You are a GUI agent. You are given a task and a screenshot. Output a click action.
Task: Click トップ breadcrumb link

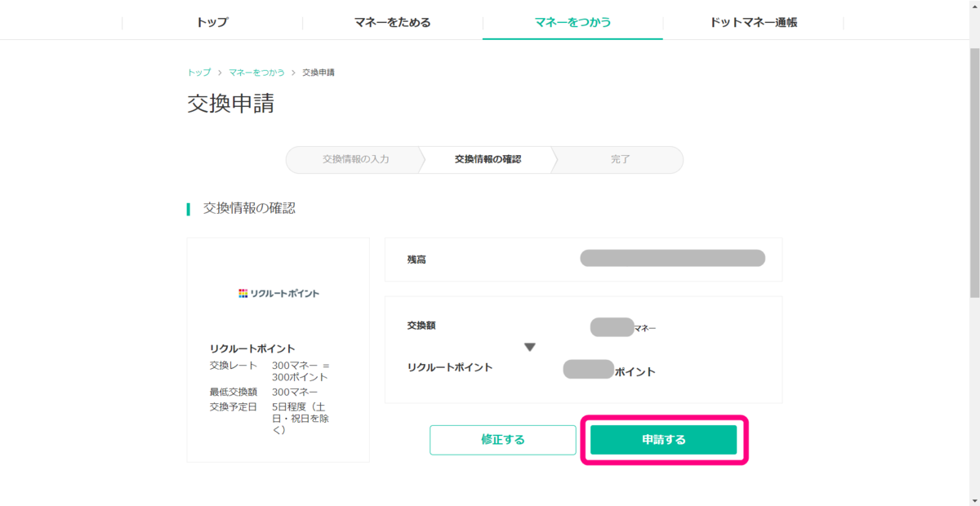tap(198, 73)
